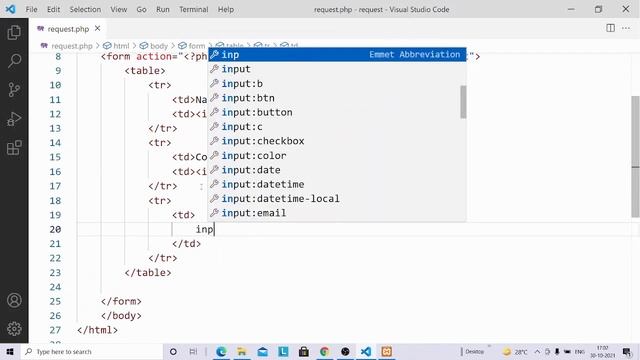Click Visual Studio Code taskbar icon

pos(366,351)
